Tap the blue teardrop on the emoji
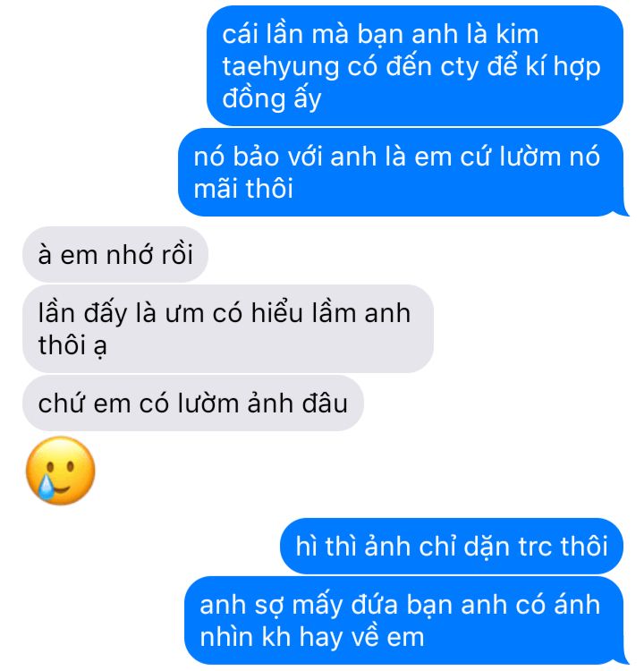Image resolution: width=644 pixels, height=671 pixels. (x=47, y=487)
